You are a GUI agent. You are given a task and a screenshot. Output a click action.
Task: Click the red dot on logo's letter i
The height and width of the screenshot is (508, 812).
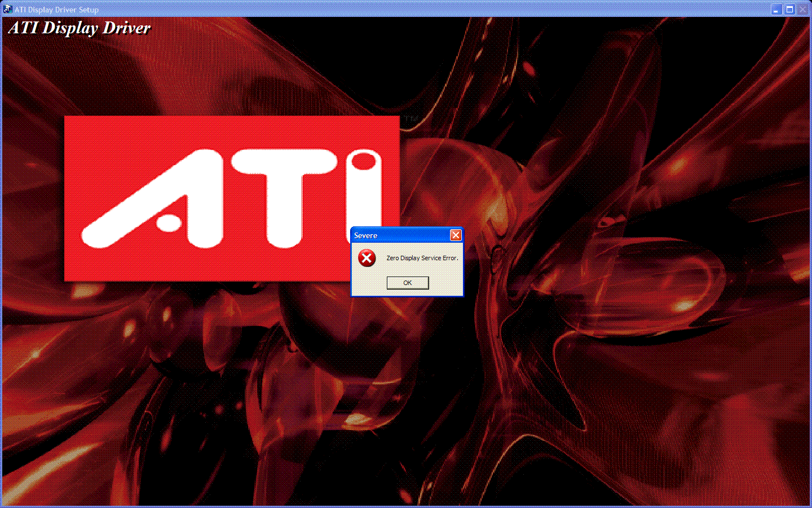click(364, 162)
